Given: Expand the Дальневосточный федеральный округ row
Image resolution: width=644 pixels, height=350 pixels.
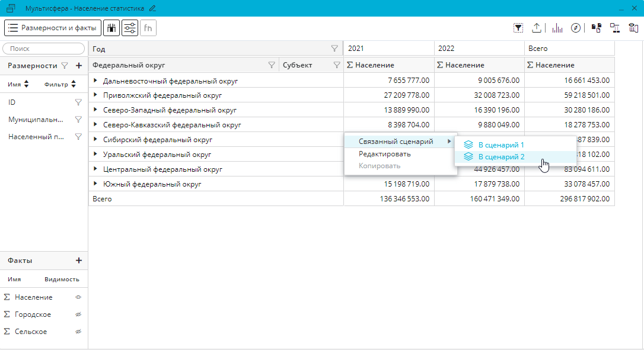Looking at the screenshot, I should coord(95,81).
